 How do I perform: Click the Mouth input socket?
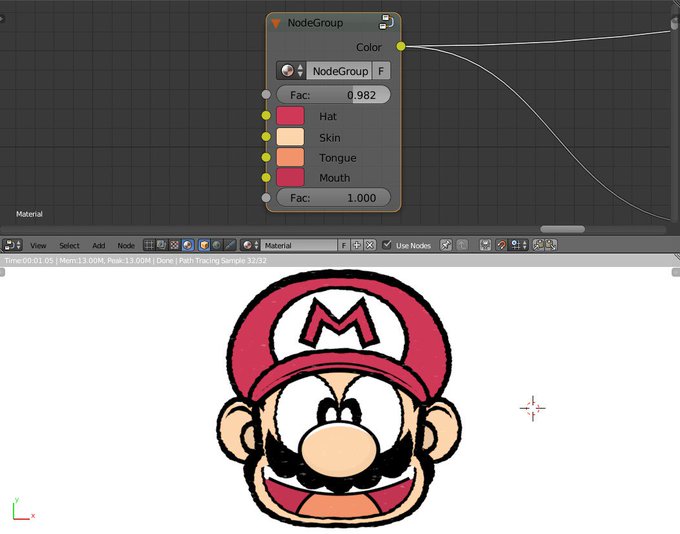point(266,177)
